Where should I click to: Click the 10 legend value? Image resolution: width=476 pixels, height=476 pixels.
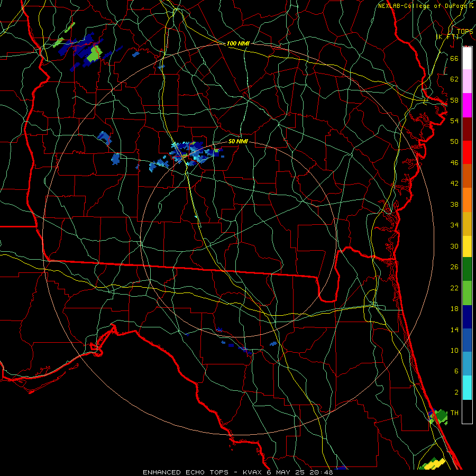454,350
